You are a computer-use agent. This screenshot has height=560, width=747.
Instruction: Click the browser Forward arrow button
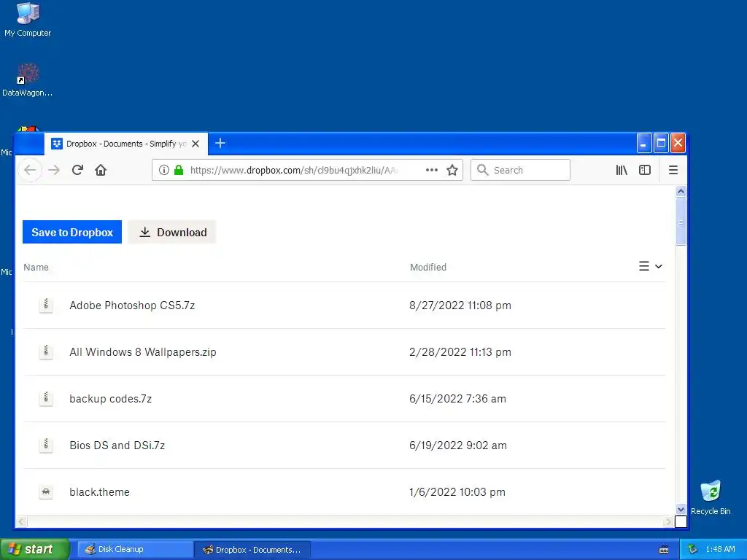pyautogui.click(x=54, y=170)
